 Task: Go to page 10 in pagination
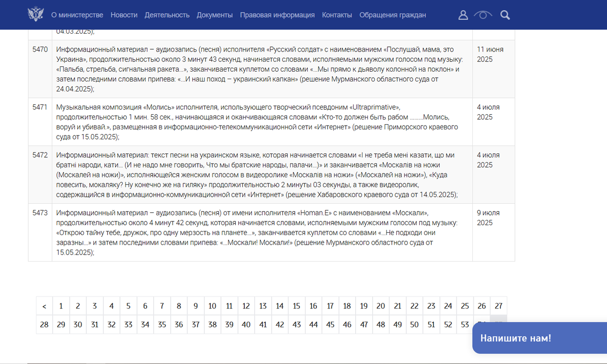212,306
